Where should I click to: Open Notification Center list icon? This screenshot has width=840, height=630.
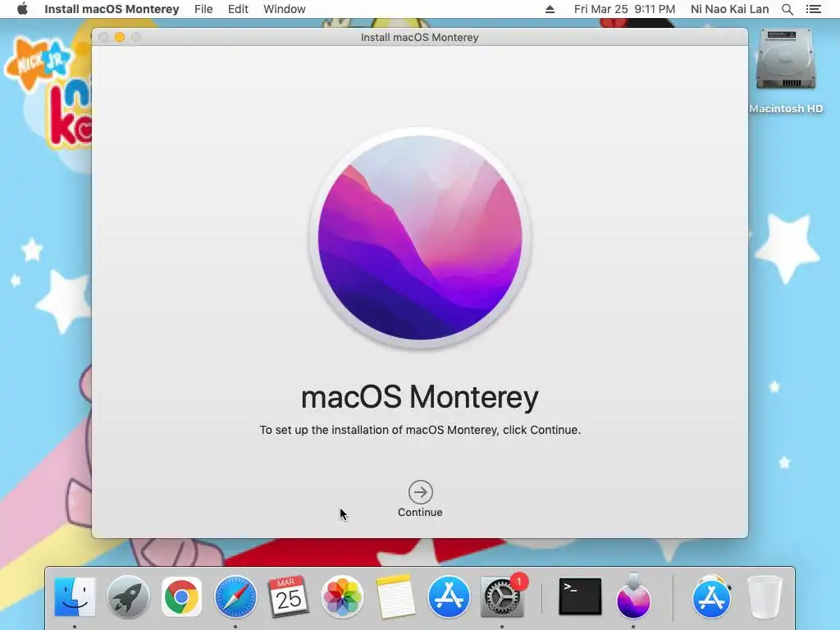point(813,9)
